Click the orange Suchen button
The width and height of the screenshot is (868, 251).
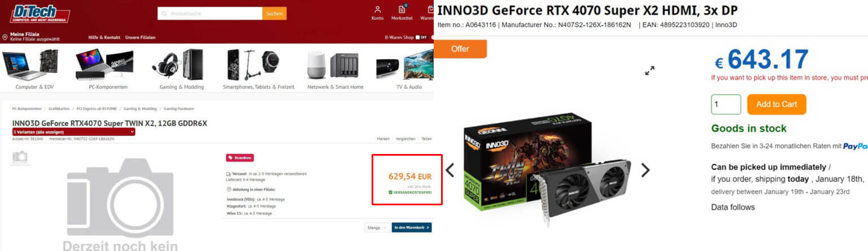(274, 14)
